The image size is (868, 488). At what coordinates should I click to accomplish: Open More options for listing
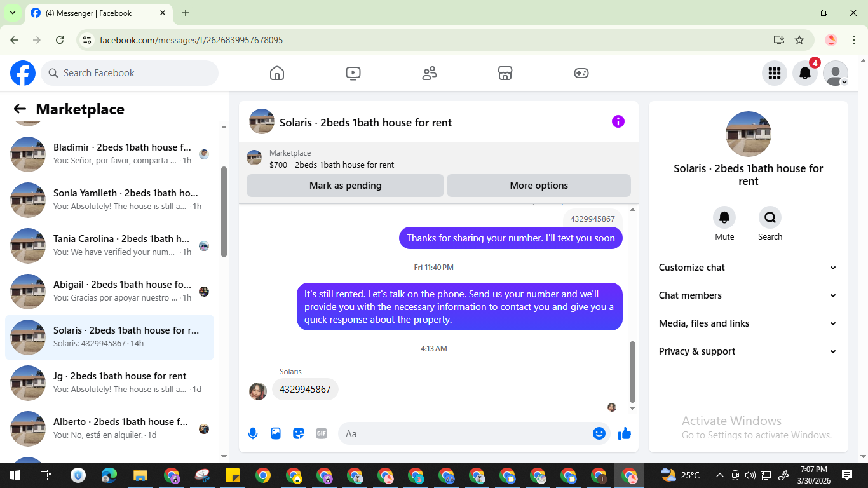539,186
